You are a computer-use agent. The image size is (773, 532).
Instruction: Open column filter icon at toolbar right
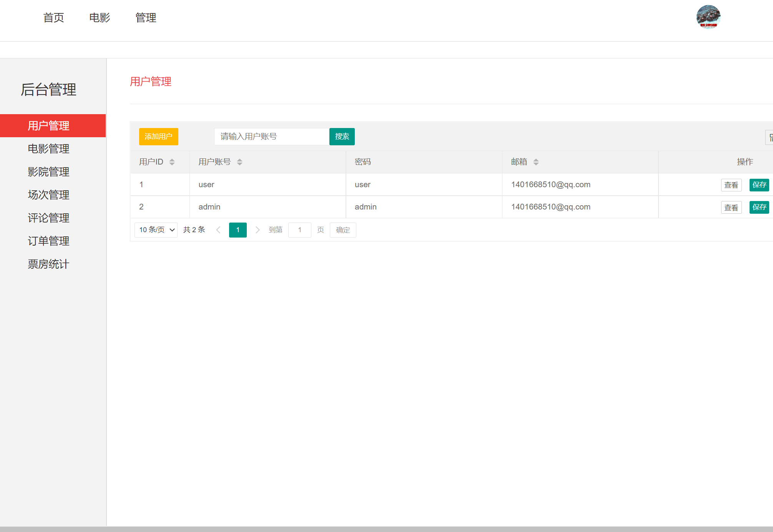pos(770,137)
